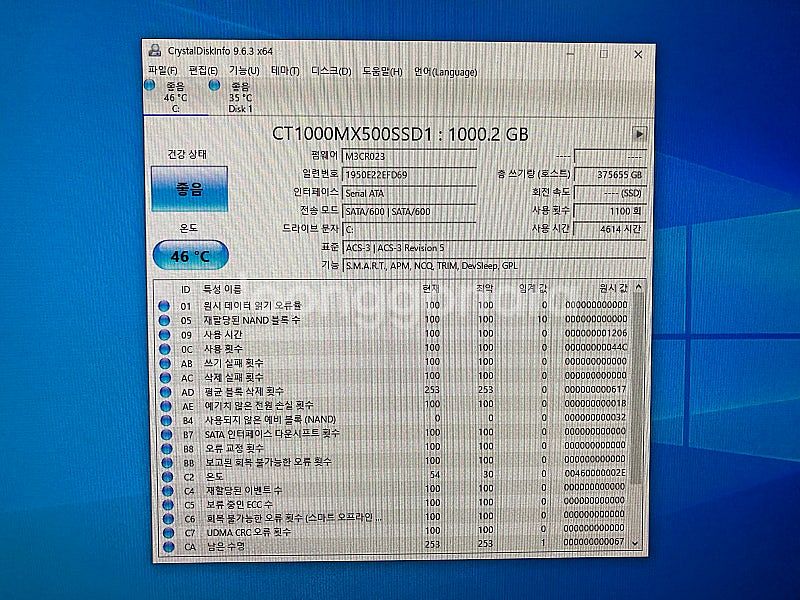Open the 디스크(D) menu
800x600 pixels.
pyautogui.click(x=331, y=71)
